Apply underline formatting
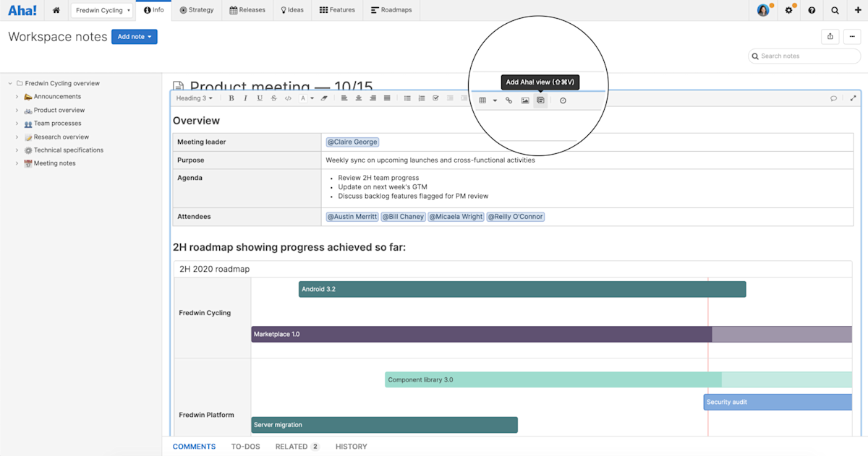 coord(260,98)
